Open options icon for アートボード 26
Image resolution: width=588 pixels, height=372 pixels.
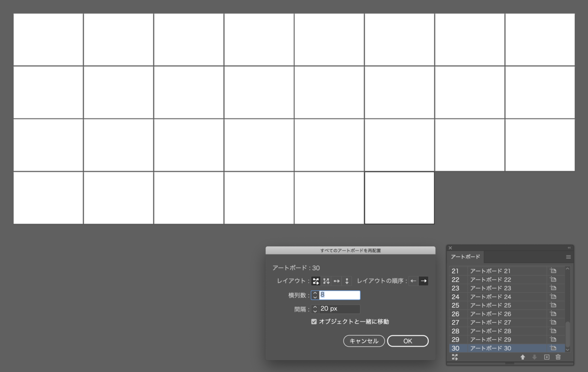click(x=553, y=314)
